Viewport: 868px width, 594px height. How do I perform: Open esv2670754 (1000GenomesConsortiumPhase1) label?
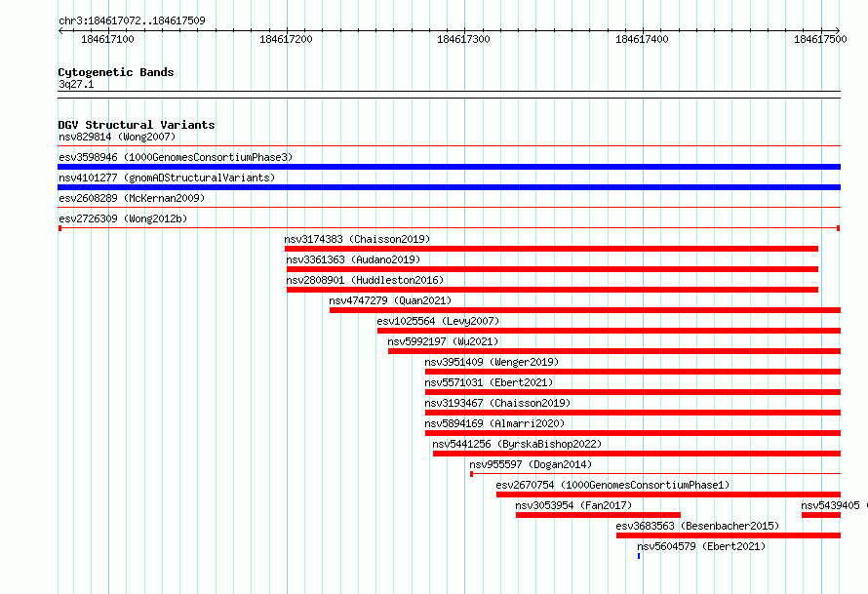pos(612,485)
